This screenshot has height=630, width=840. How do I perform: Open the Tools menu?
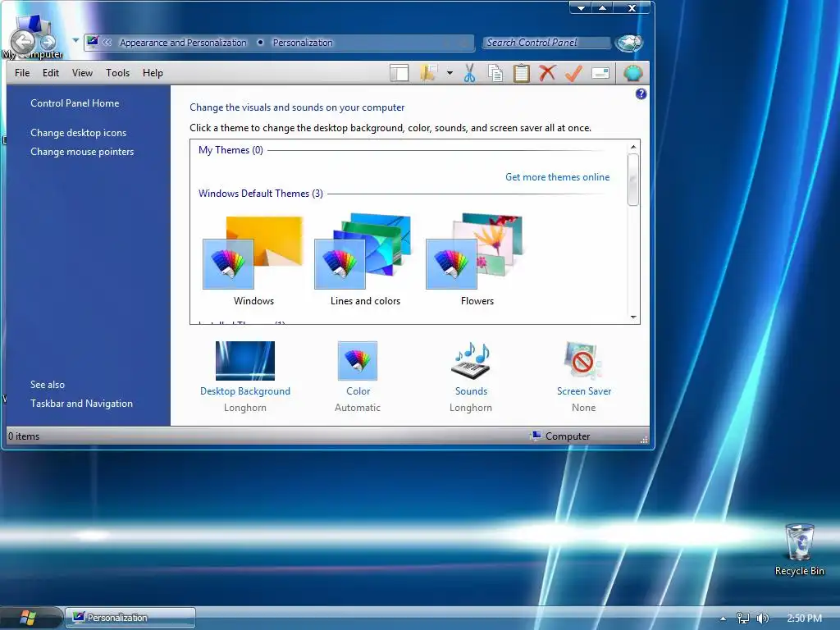pyautogui.click(x=117, y=73)
